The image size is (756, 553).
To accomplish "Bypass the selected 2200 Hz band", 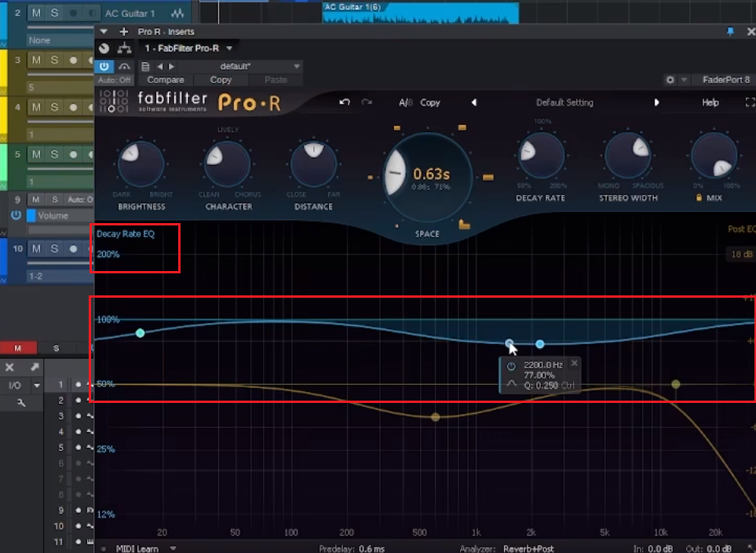I will click(511, 366).
